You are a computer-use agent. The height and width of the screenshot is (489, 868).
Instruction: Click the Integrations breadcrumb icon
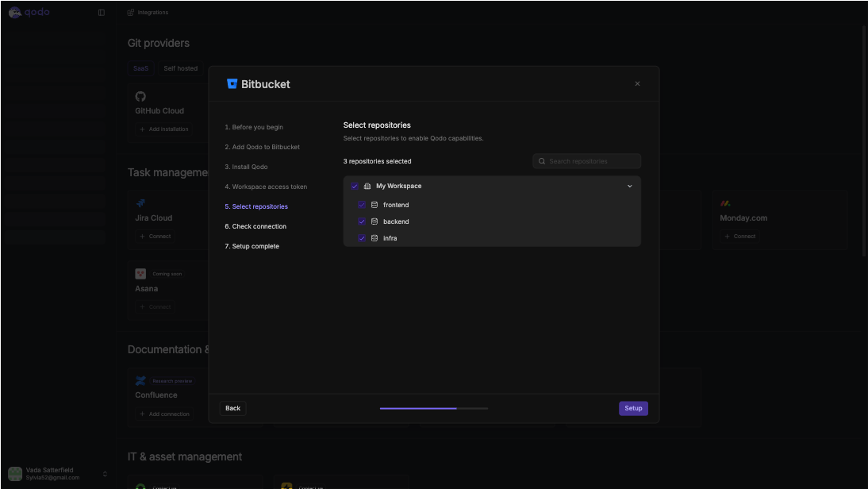point(131,12)
